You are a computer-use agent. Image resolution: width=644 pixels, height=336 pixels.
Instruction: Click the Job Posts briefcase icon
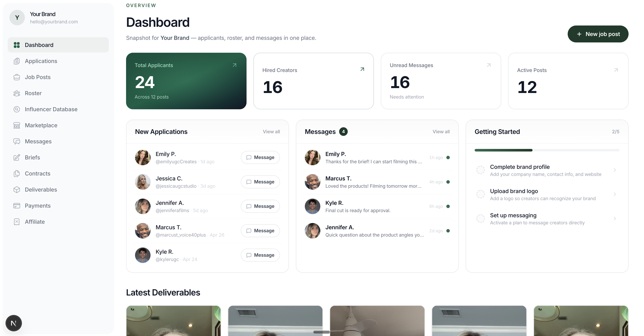(x=17, y=77)
